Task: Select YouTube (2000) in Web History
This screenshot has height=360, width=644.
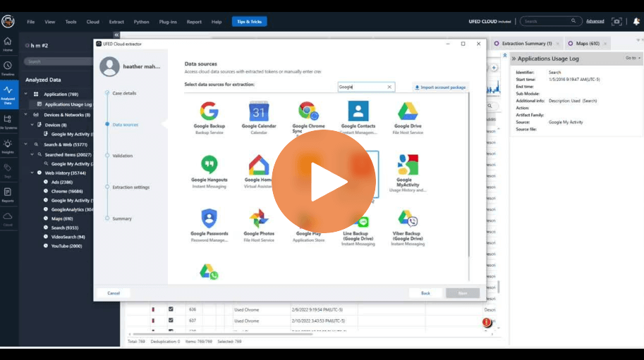Action: pyautogui.click(x=66, y=246)
